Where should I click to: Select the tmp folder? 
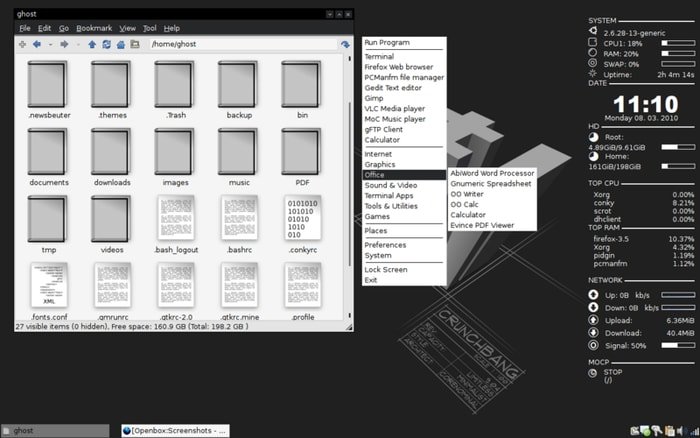(x=49, y=225)
